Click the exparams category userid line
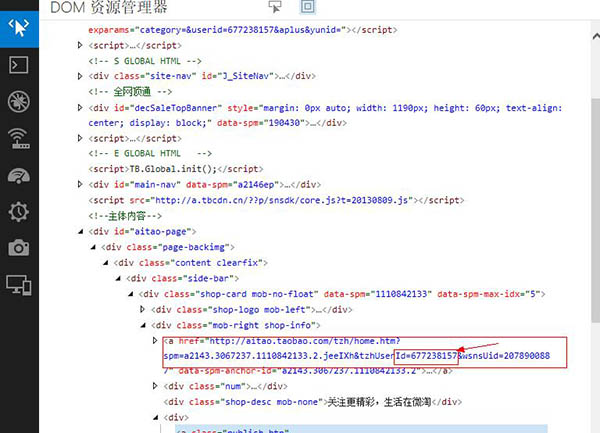Image resolution: width=600 pixels, height=433 pixels. click(243, 30)
